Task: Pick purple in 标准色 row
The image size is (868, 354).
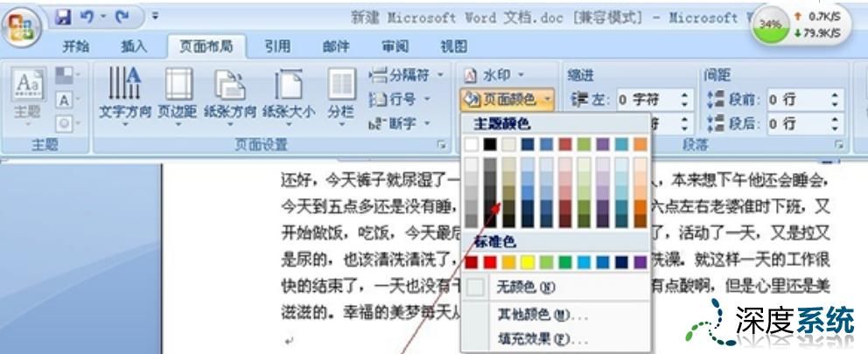Action: 640,262
